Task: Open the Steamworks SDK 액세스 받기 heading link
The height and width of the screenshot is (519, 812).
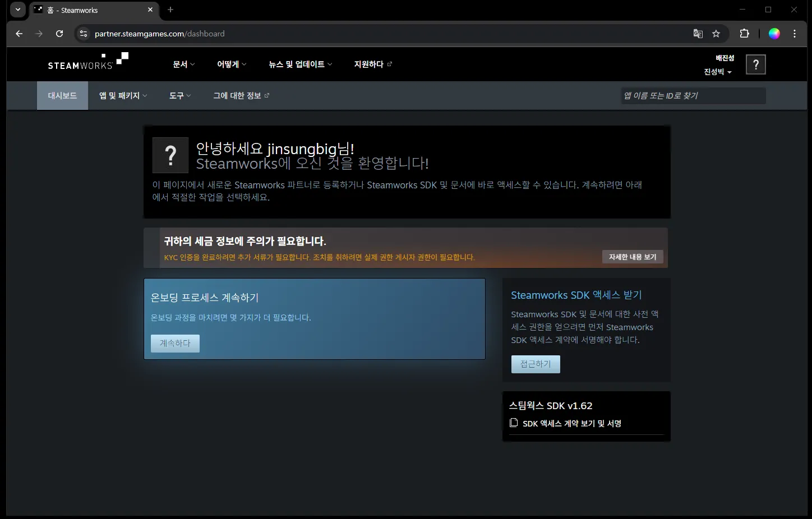Action: click(x=576, y=295)
